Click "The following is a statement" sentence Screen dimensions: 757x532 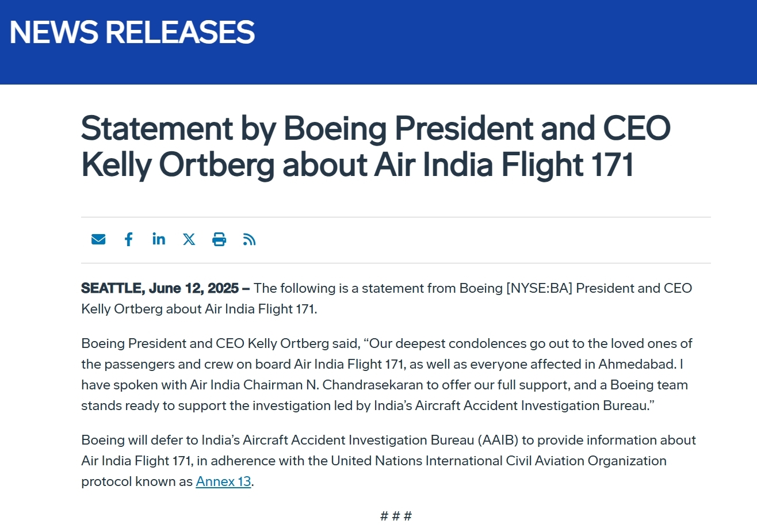(x=355, y=288)
